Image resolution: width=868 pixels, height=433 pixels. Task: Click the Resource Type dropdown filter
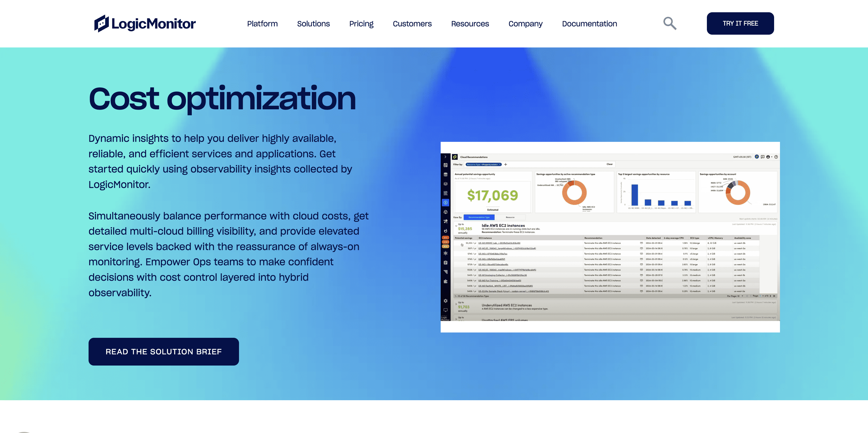click(x=483, y=165)
